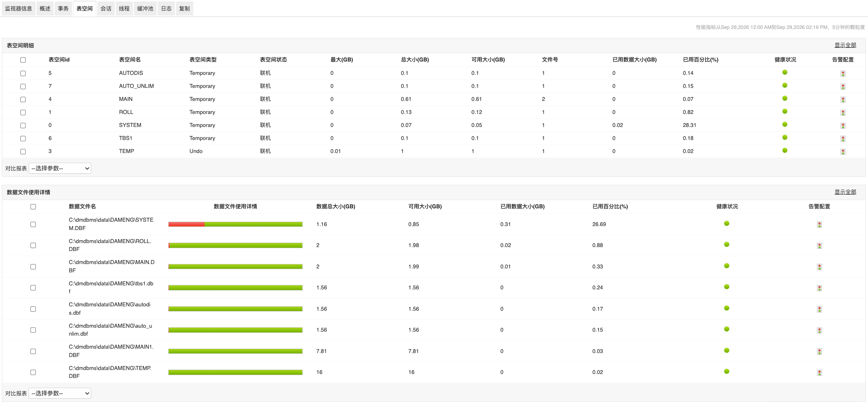Image resolution: width=868 pixels, height=404 pixels.
Task: Switch to the 概述 tab
Action: click(45, 8)
